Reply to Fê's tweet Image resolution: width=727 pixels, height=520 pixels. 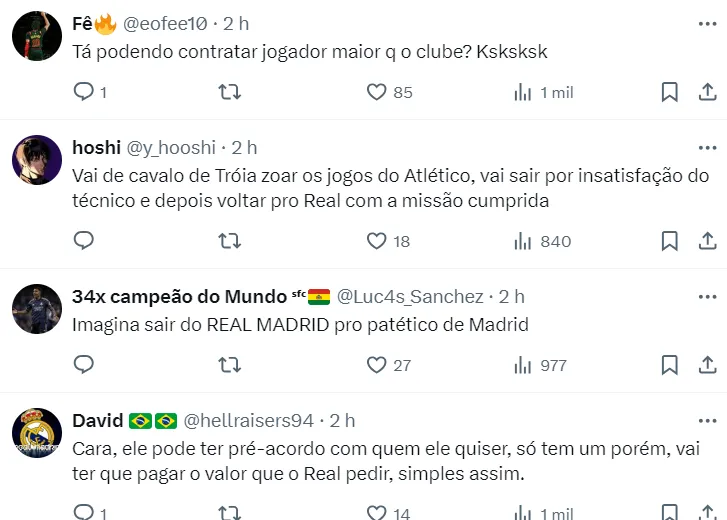tap(85, 92)
